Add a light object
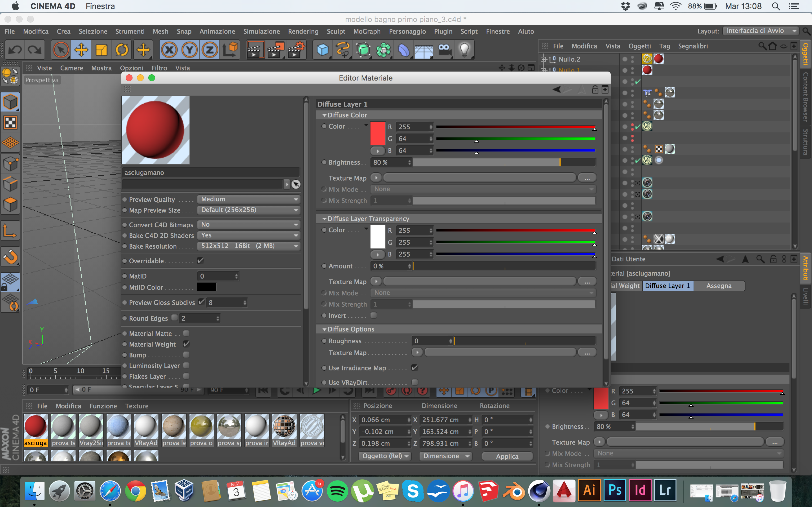This screenshot has height=507, width=812. click(x=464, y=50)
